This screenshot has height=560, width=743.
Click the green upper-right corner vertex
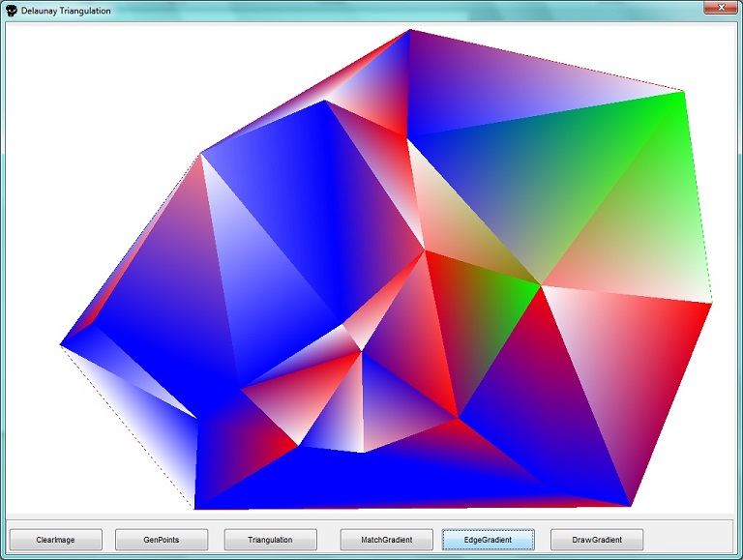click(683, 92)
